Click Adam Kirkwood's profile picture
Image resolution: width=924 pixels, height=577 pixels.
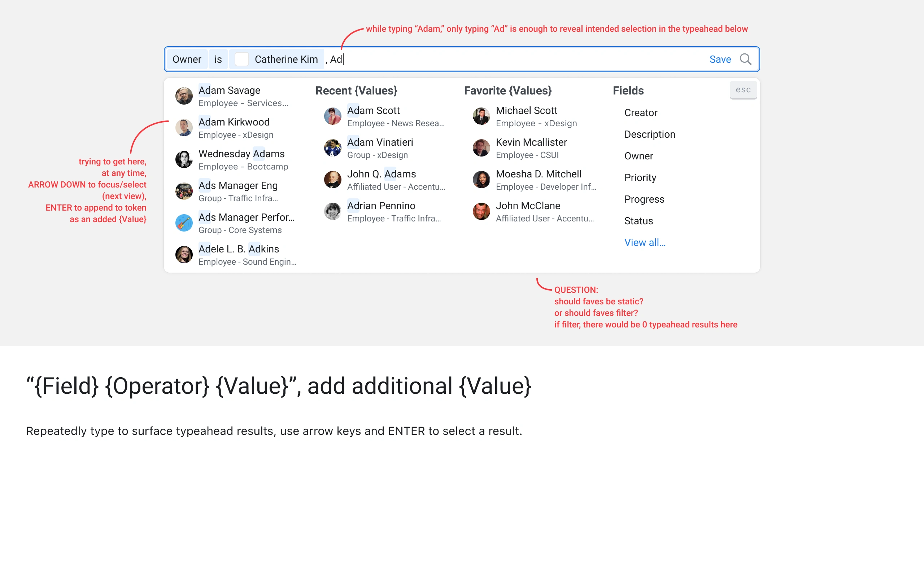tap(184, 128)
